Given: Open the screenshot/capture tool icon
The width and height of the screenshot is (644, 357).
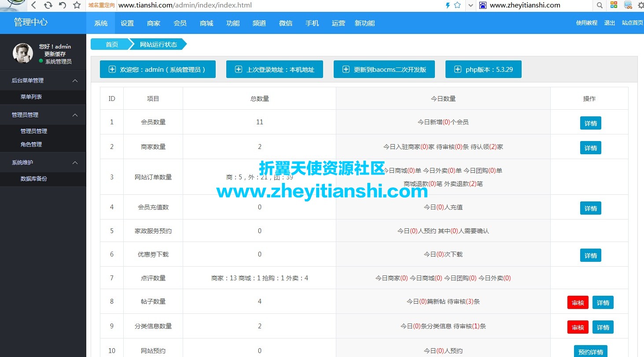Looking at the screenshot, I should (627, 5).
